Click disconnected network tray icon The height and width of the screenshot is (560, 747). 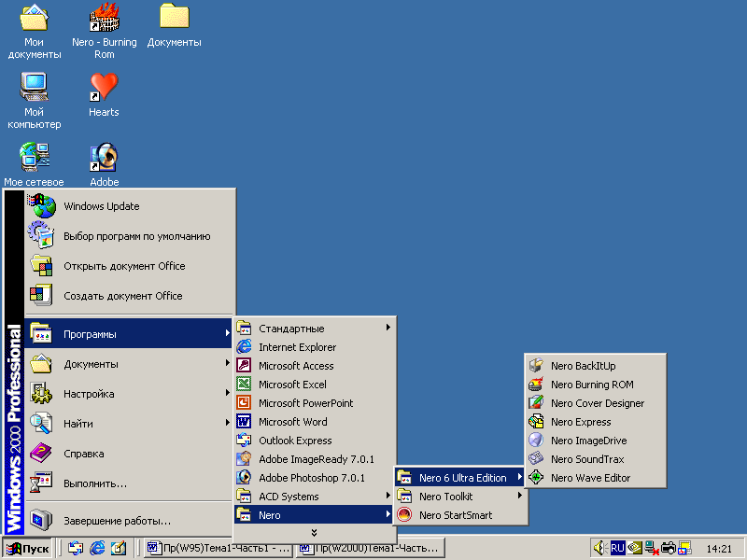pos(651,549)
